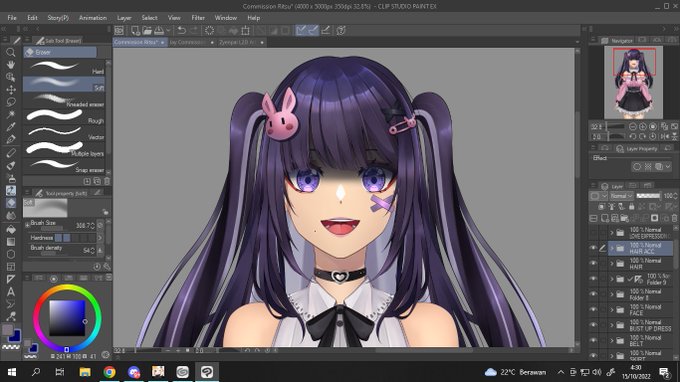Image resolution: width=680 pixels, height=382 pixels.
Task: Select the Multiple layers eraser sub tool
Action: click(x=64, y=150)
